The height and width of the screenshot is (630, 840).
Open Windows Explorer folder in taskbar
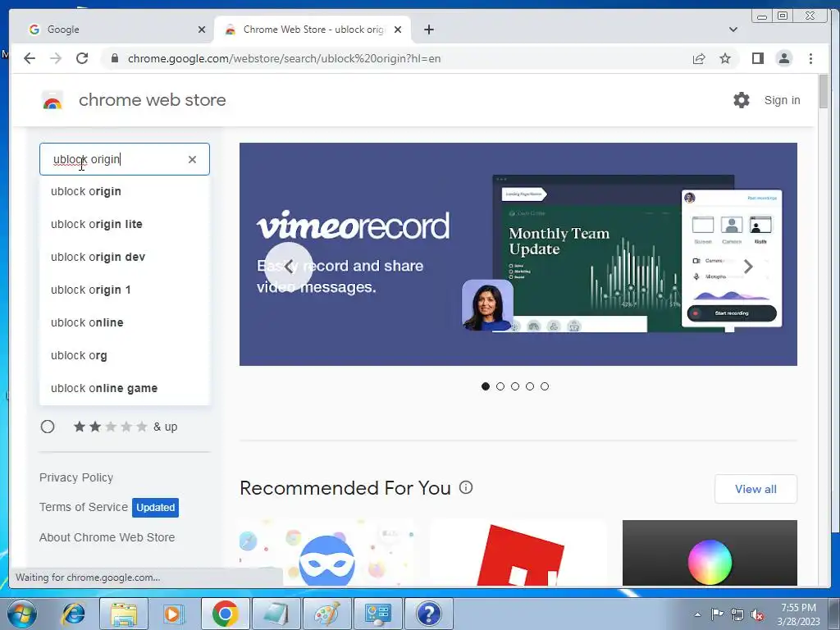point(124,614)
